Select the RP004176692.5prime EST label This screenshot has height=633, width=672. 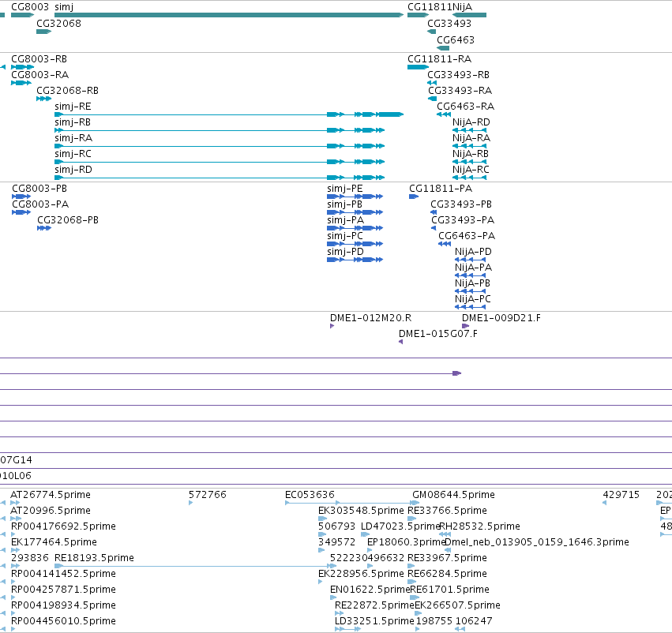[63, 526]
